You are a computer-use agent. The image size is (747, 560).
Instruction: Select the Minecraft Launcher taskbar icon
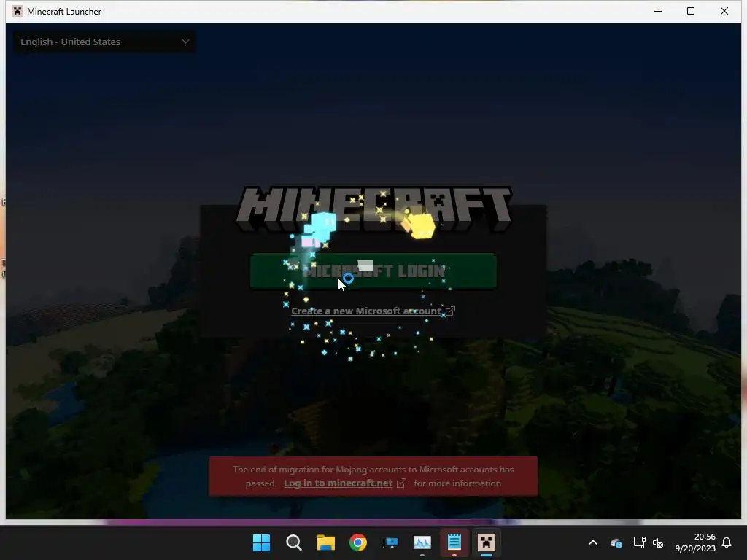coord(487,542)
